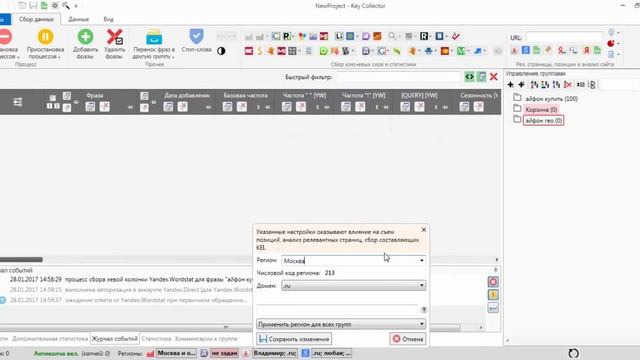Click the Владимир; .ru region status button

tap(274, 353)
